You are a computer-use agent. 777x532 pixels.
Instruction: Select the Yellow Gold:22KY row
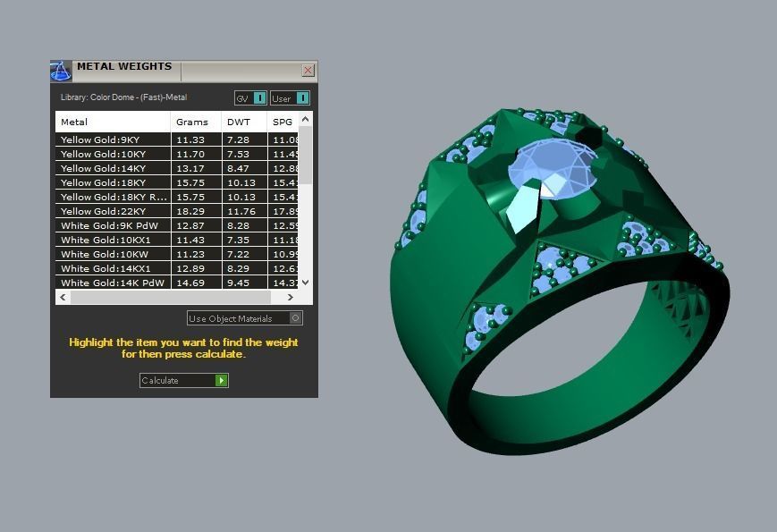[177, 212]
